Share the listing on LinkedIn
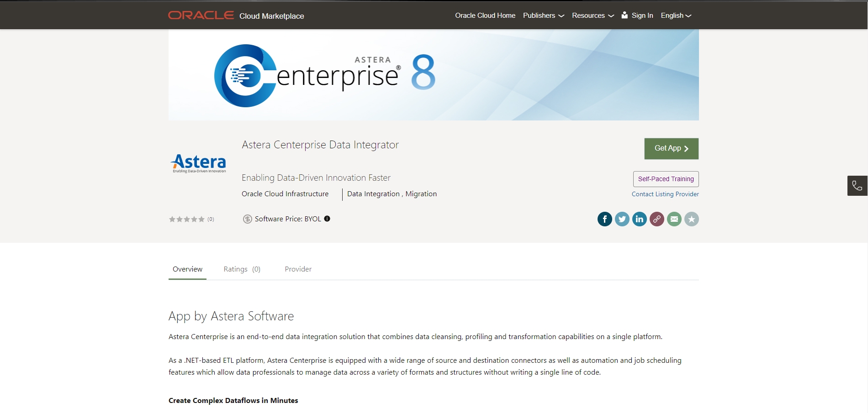 (639, 219)
